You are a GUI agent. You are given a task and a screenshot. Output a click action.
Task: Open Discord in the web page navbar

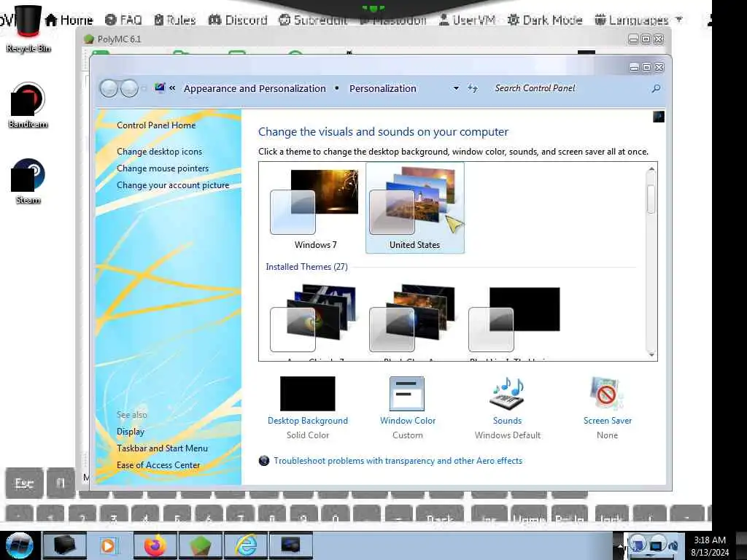tap(238, 20)
